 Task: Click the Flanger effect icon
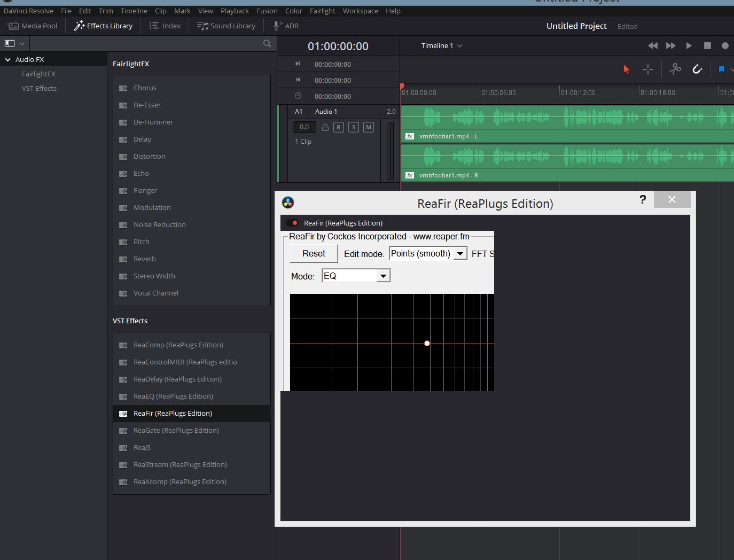pyautogui.click(x=123, y=191)
